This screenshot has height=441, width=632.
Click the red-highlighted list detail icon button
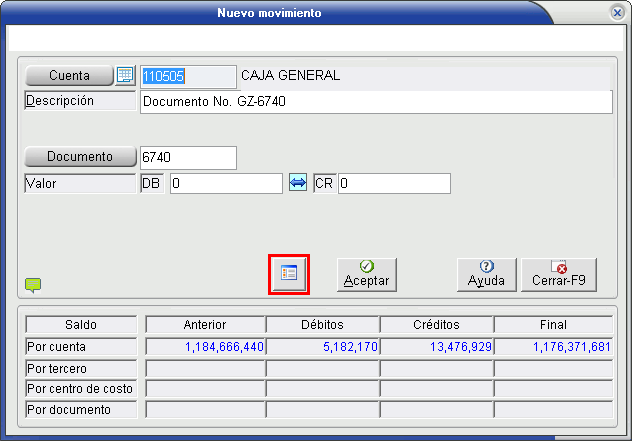point(289,273)
